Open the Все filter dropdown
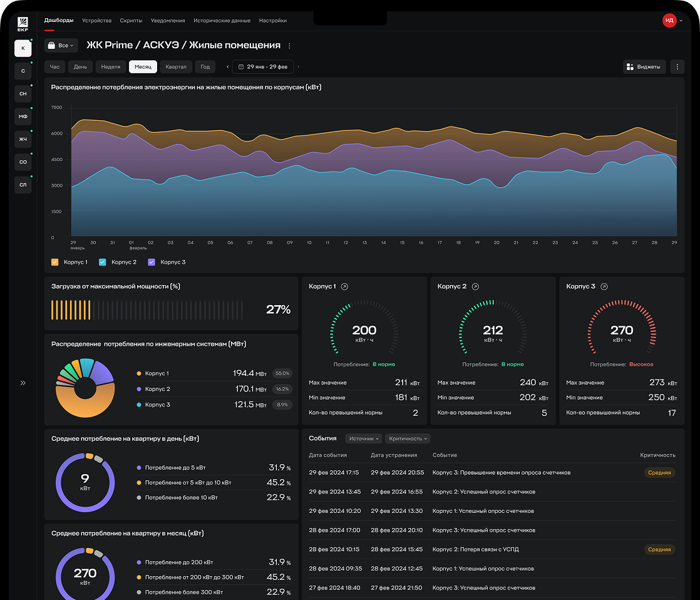Screen dimensions: 700x600 (x=61, y=46)
